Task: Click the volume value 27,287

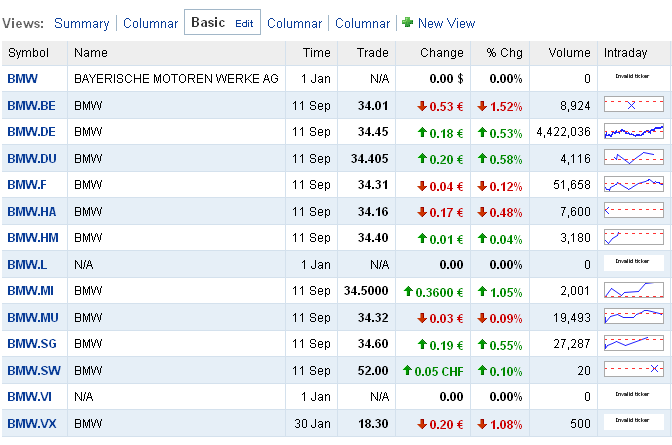Action: 572,344
